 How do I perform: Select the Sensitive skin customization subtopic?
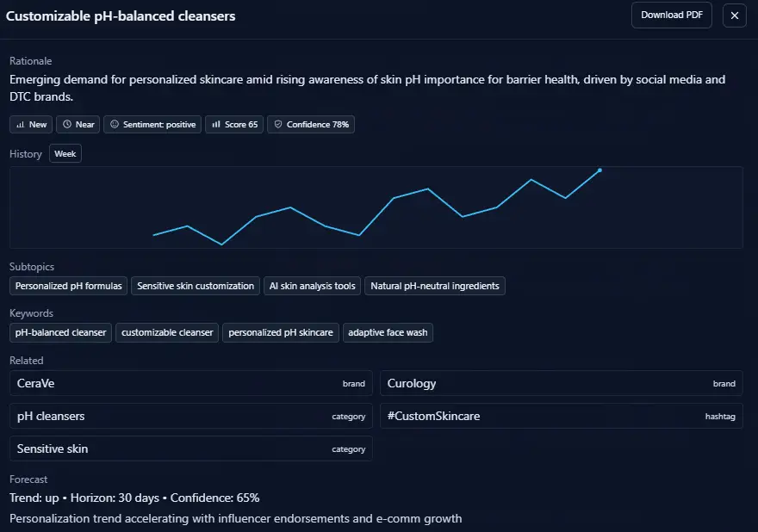196,286
